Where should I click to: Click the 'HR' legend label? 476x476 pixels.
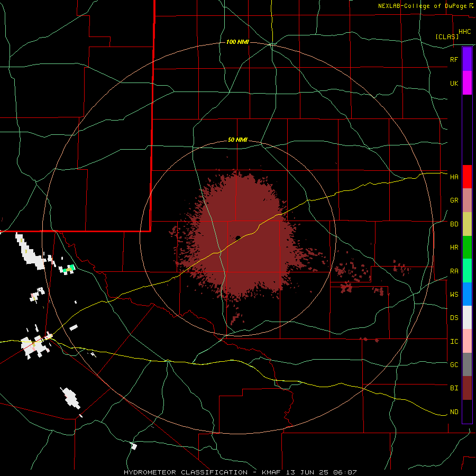click(454, 248)
